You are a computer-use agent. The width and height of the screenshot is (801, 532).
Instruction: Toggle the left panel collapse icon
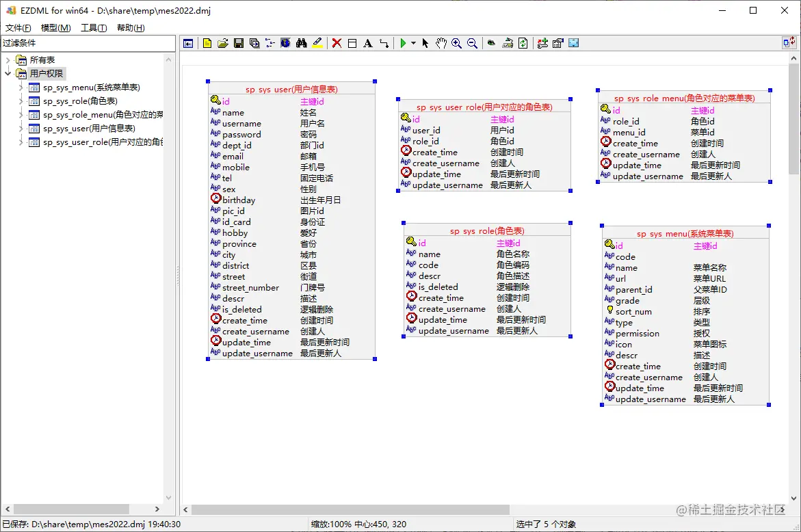click(x=188, y=43)
